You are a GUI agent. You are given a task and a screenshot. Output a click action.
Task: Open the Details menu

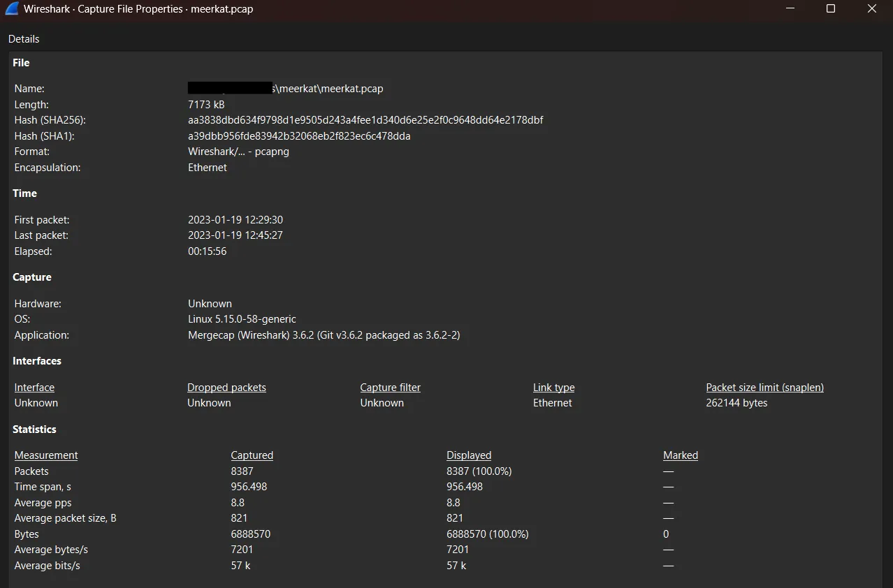click(x=23, y=39)
